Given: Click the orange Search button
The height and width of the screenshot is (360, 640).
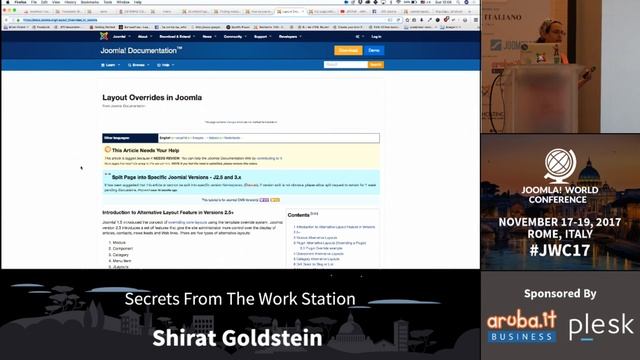Looking at the screenshot, I should coord(376,64).
